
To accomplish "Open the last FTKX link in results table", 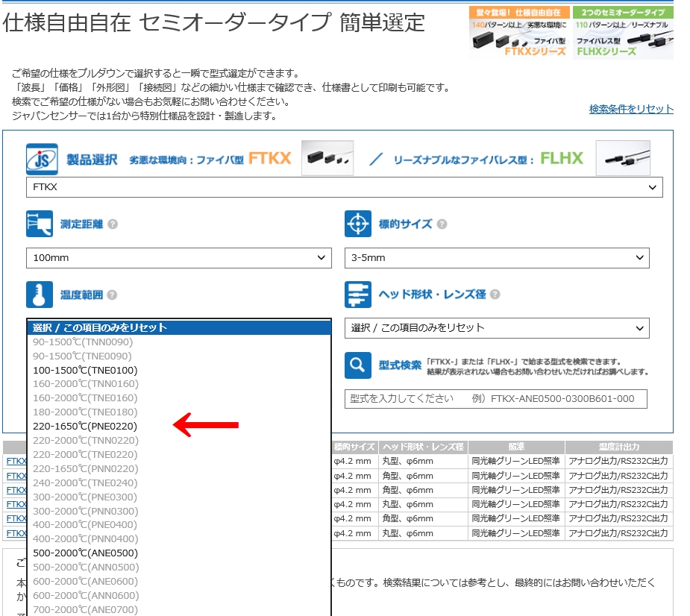I will (16, 533).
